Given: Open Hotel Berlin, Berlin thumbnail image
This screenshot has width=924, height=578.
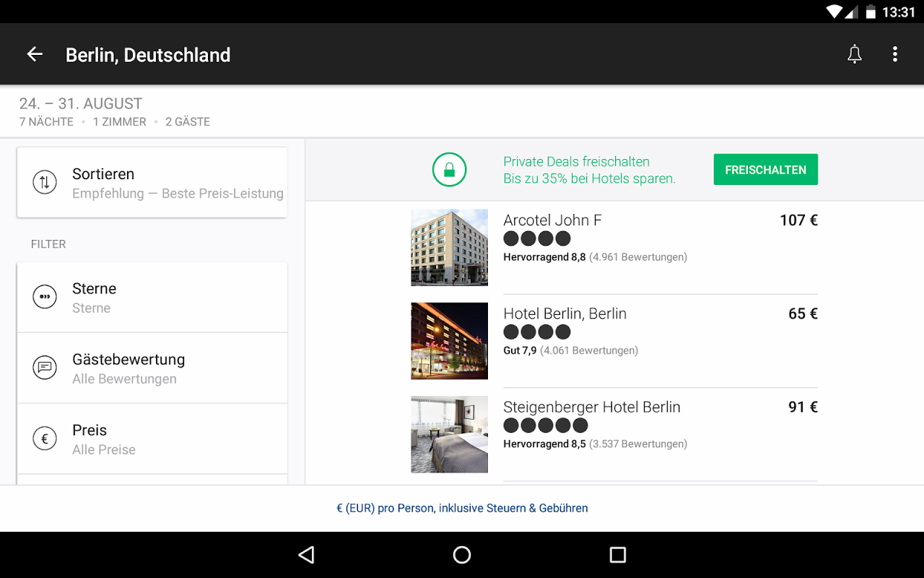Looking at the screenshot, I should pyautogui.click(x=450, y=340).
